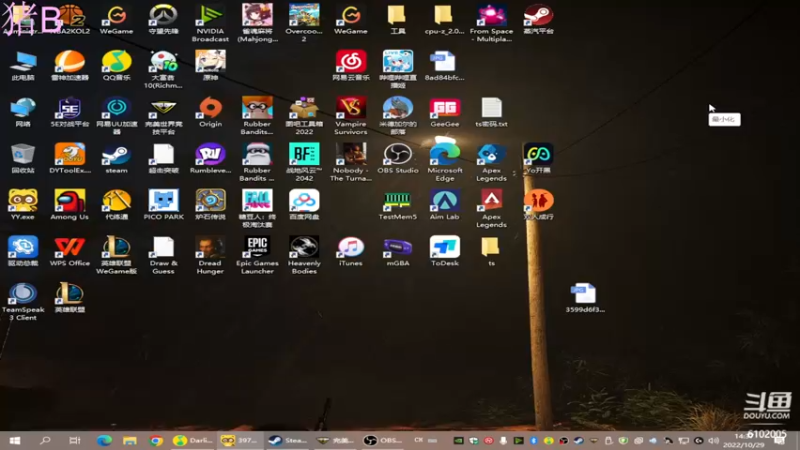
Task: Open Nobody - The Turnaround icon
Action: point(351,162)
